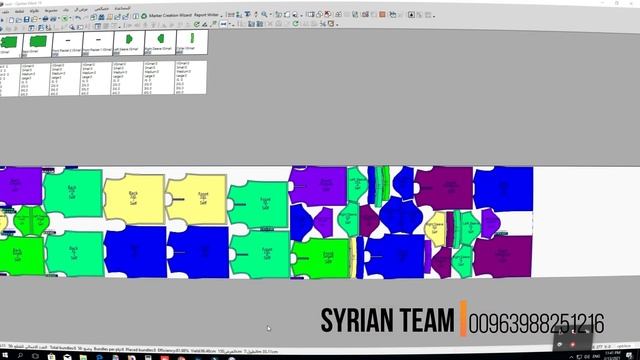The height and width of the screenshot is (360, 640).
Task: Open dropdown arrow ending second toolbar row
Action: (337, 25)
